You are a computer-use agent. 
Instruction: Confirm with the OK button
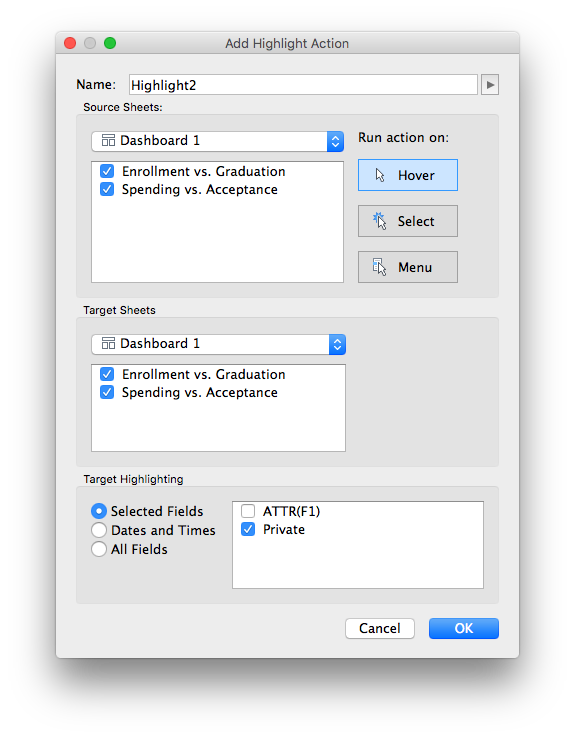(463, 628)
